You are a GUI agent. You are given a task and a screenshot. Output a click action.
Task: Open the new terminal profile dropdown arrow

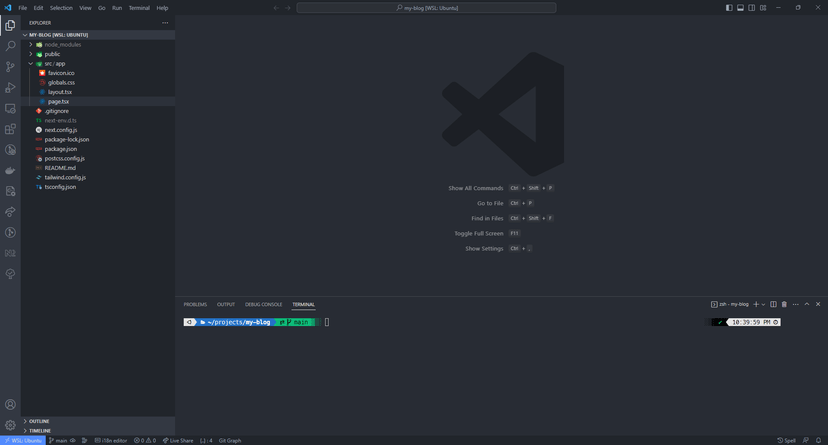(763, 304)
